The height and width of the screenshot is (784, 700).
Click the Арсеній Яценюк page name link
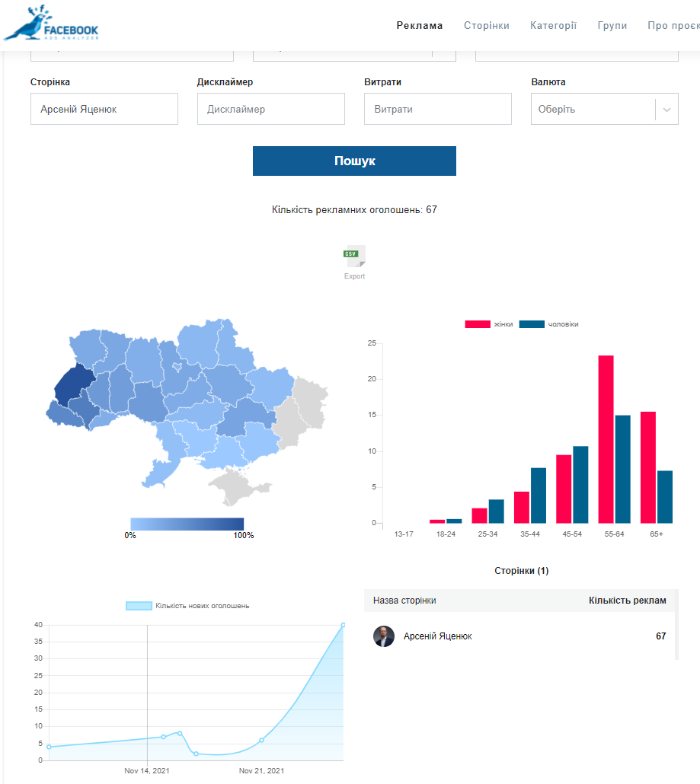(x=437, y=636)
